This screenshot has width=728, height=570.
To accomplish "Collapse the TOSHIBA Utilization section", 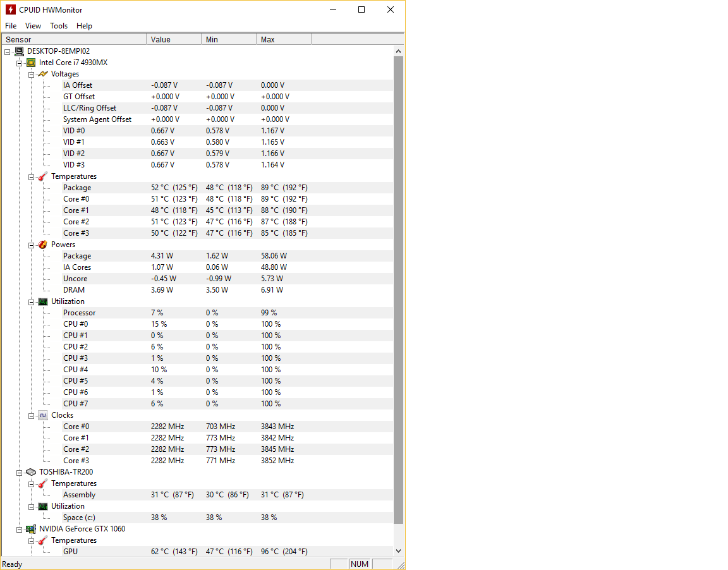I will click(31, 507).
